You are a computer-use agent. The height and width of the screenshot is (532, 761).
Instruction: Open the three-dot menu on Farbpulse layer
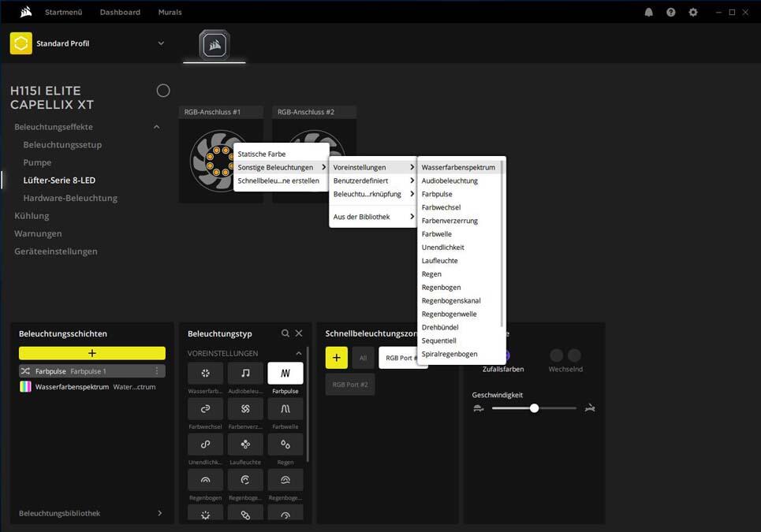157,371
